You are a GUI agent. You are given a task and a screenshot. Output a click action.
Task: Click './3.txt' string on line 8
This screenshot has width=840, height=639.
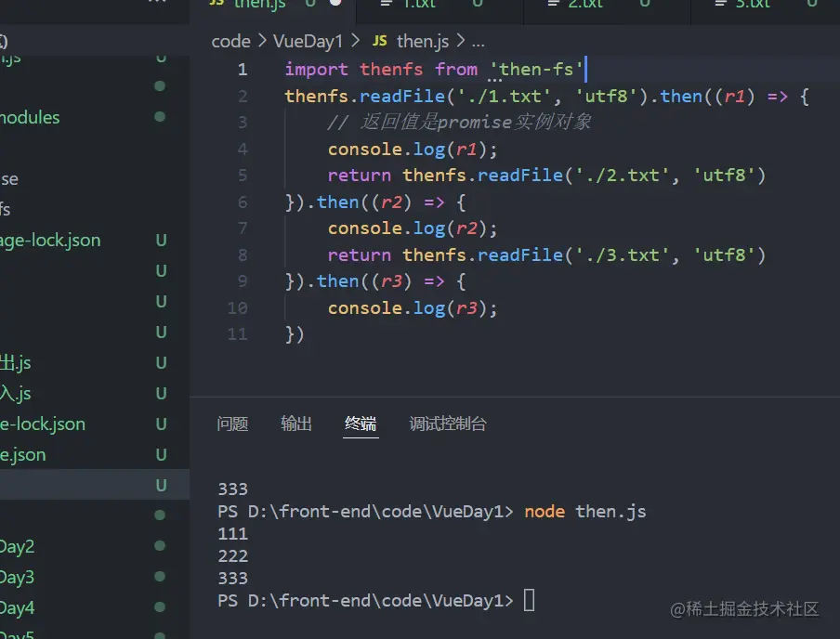coord(622,255)
